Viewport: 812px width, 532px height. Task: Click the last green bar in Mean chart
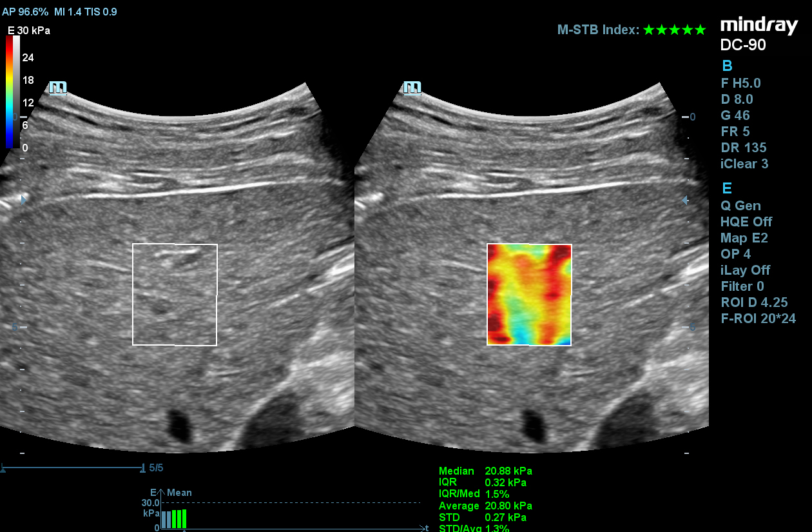[184, 519]
